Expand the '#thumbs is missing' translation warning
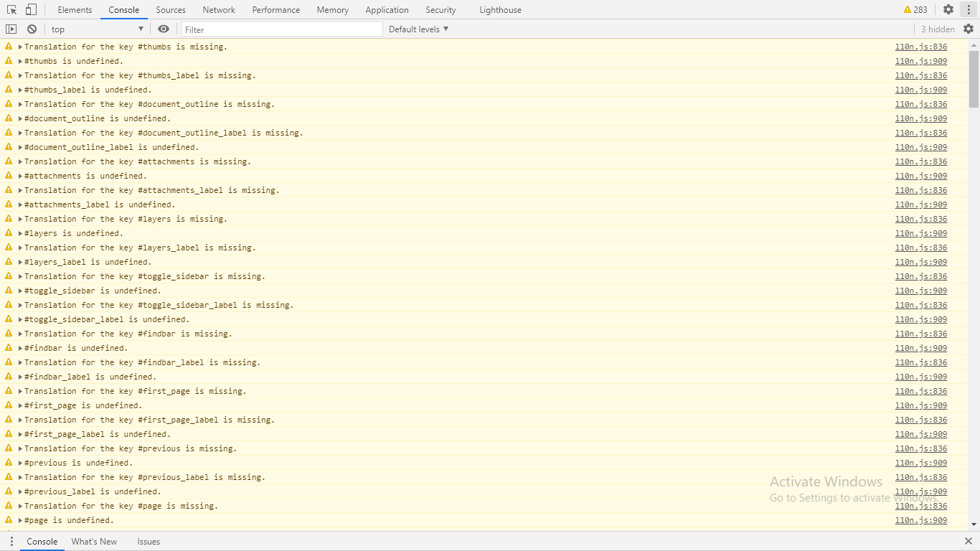Viewport: 980px width, 551px height. (x=21, y=47)
